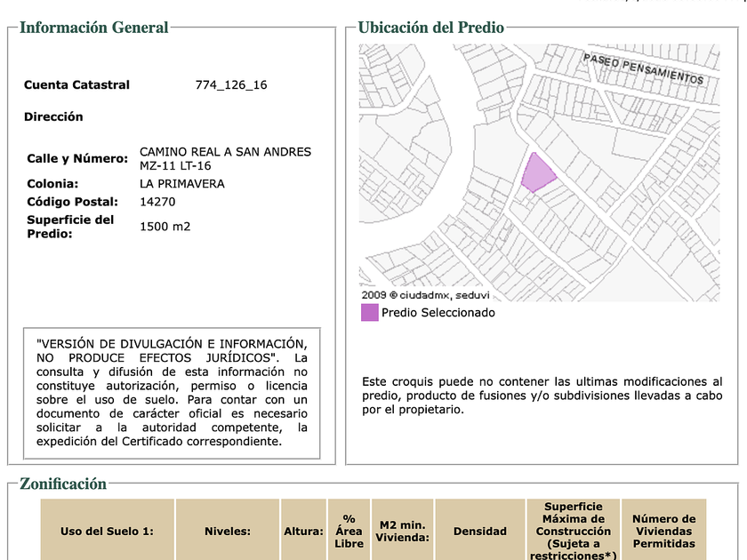The height and width of the screenshot is (560, 747).
Task: Click the Zonificación section heading
Action: (x=63, y=484)
